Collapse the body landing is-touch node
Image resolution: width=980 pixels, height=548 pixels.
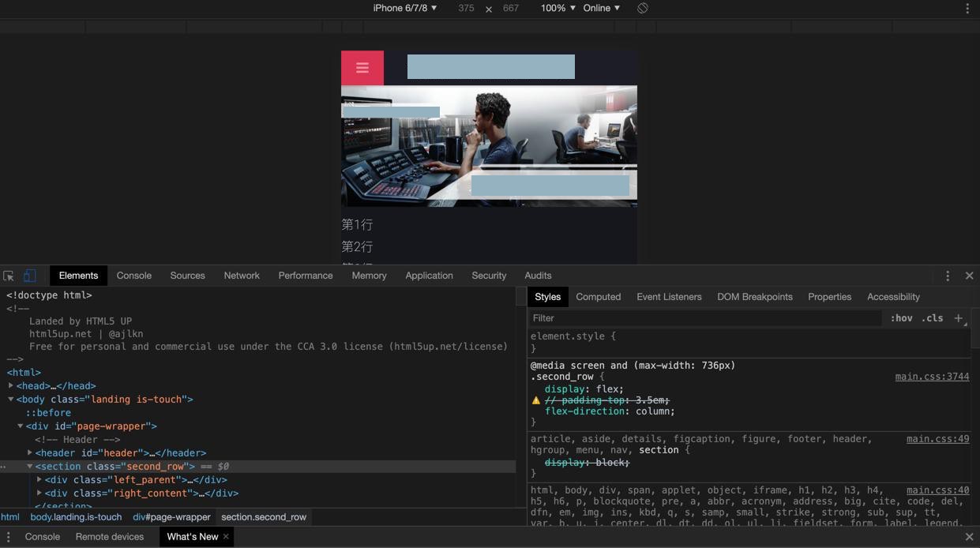click(11, 399)
